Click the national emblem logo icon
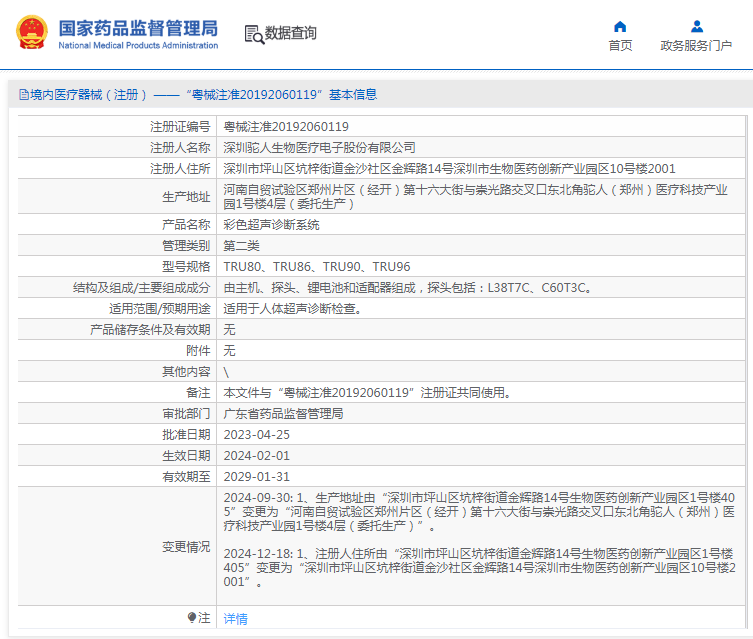 click(32, 32)
